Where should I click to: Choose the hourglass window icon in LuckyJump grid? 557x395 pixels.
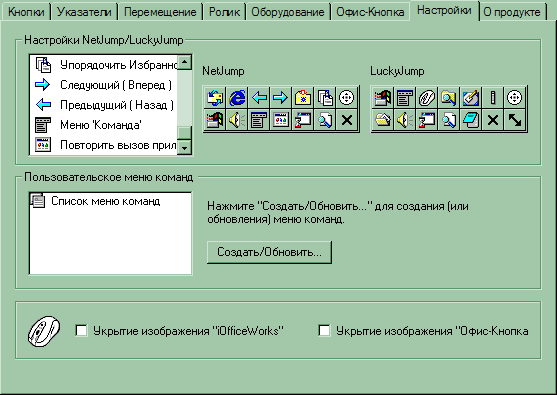click(x=427, y=120)
